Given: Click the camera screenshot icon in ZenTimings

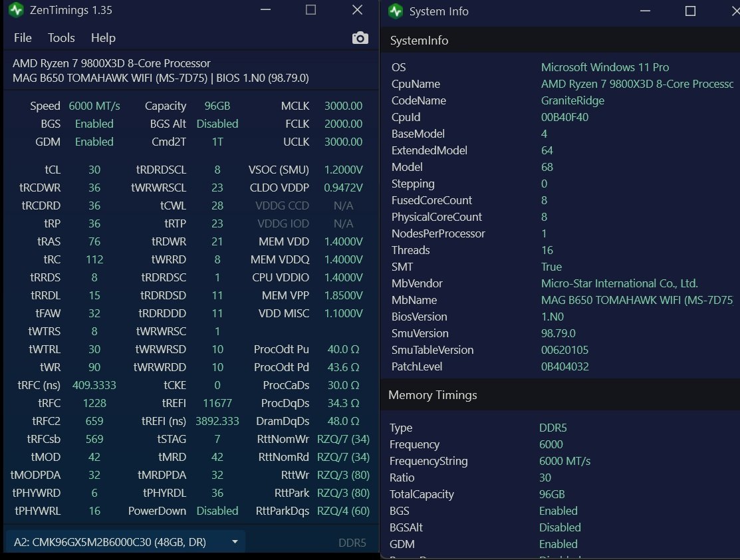Looking at the screenshot, I should pyautogui.click(x=360, y=38).
